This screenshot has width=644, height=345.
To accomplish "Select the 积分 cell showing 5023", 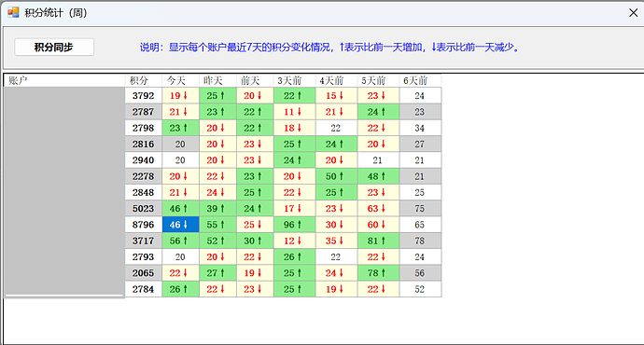I will pyautogui.click(x=144, y=208).
